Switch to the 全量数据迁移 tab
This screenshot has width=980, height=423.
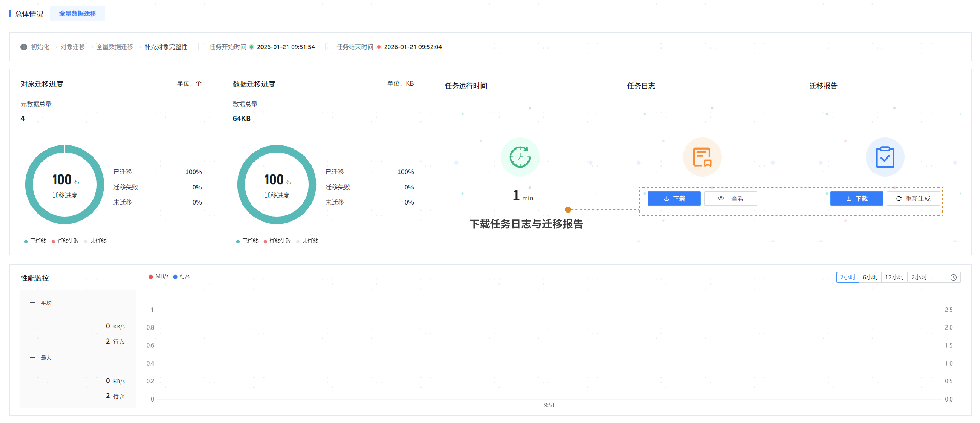pos(77,13)
